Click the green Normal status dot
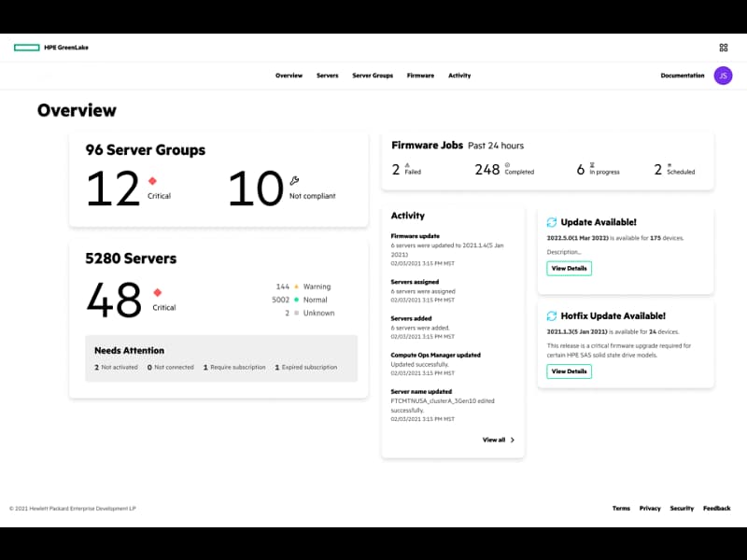The height and width of the screenshot is (560, 747). pyautogui.click(x=296, y=300)
